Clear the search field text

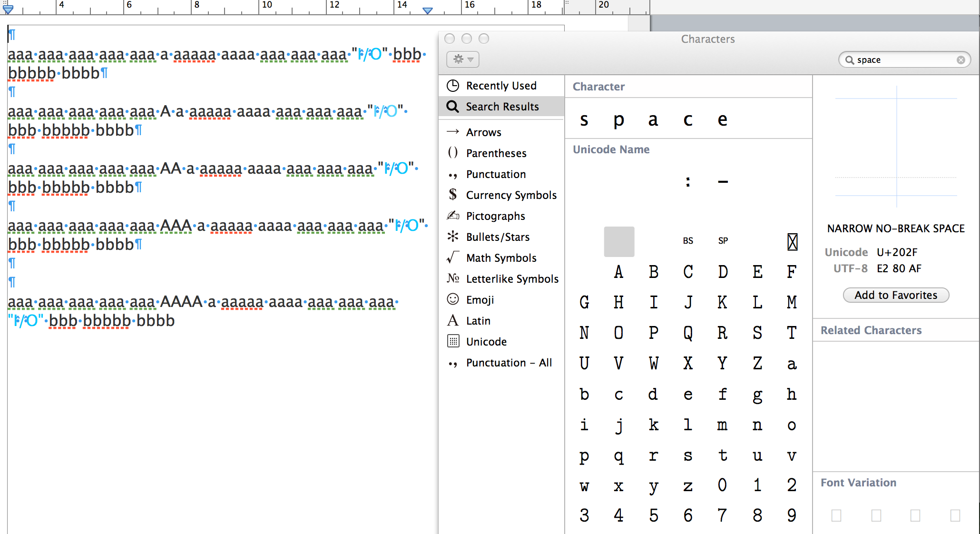pyautogui.click(x=960, y=60)
